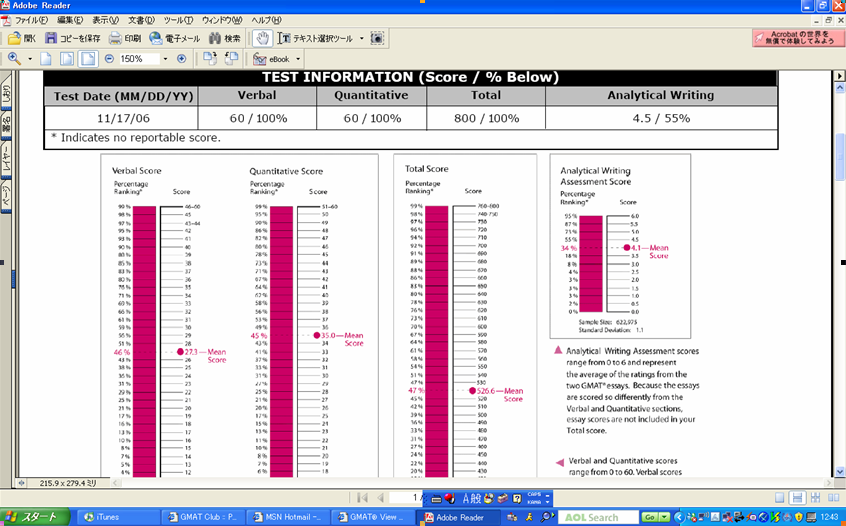Open the ファイル(F) menu

pyautogui.click(x=31, y=20)
